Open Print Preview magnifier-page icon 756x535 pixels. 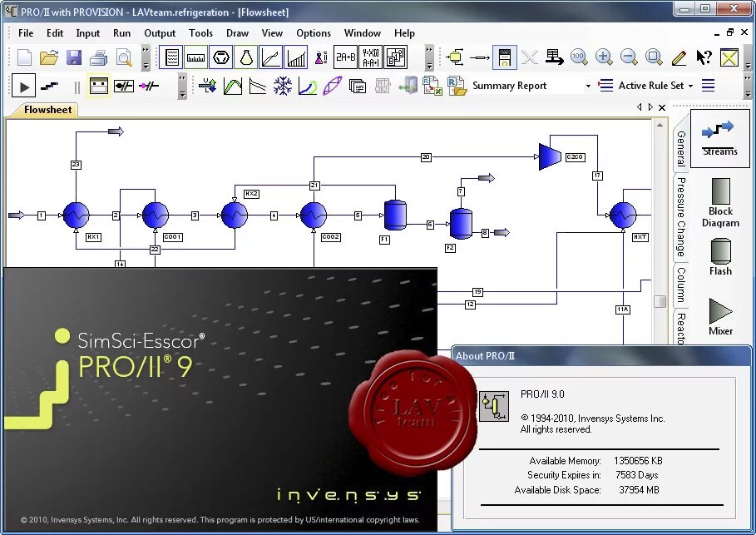(x=124, y=57)
